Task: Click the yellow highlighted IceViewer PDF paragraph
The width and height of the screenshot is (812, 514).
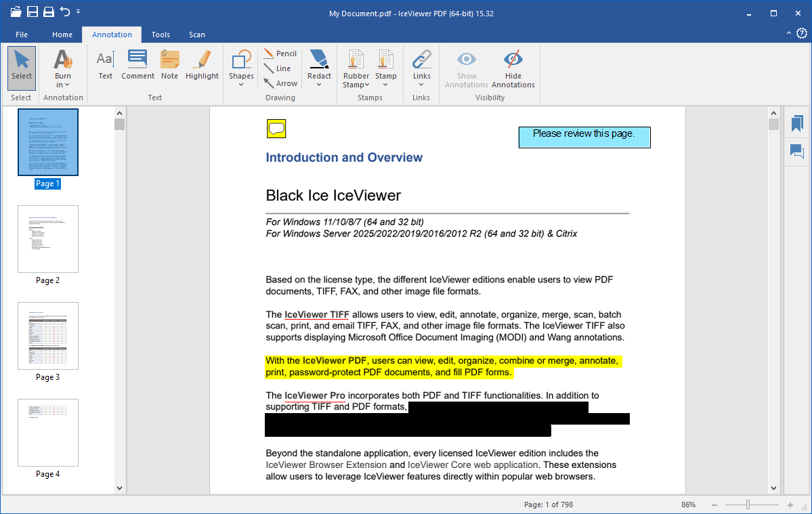Action: [442, 366]
